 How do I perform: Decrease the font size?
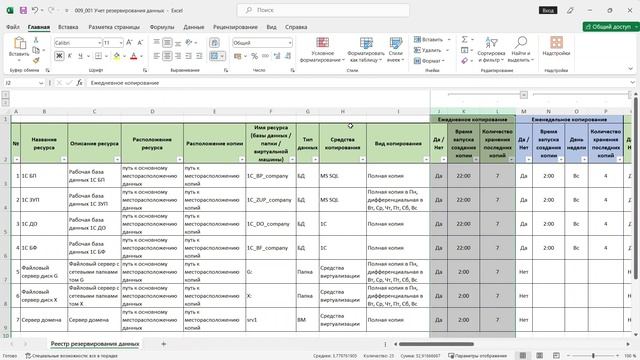(x=140, y=42)
